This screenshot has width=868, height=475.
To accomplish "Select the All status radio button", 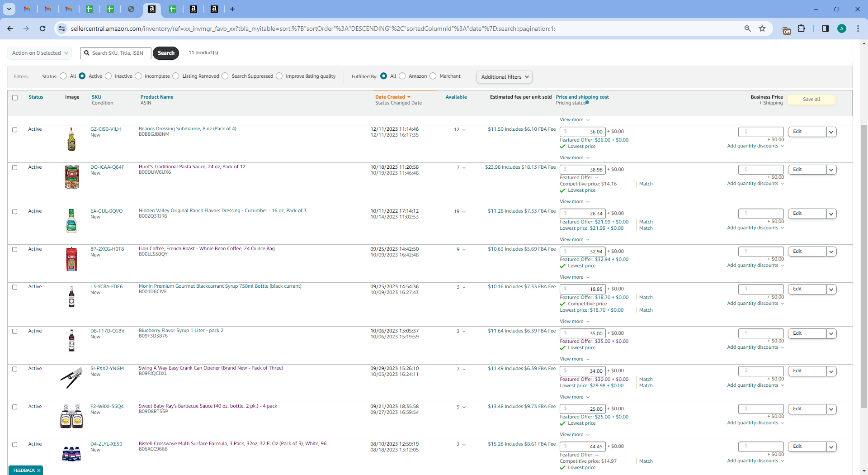I will click(63, 76).
